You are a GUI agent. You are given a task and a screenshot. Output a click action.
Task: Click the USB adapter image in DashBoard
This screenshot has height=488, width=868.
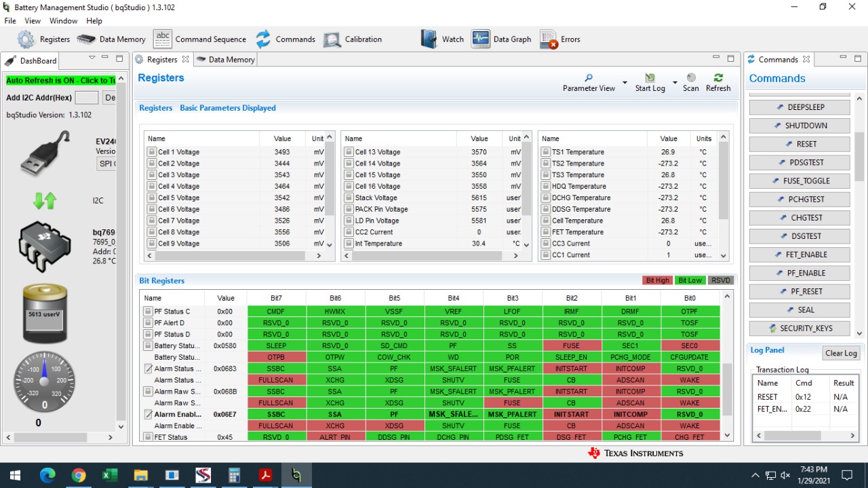tap(45, 154)
